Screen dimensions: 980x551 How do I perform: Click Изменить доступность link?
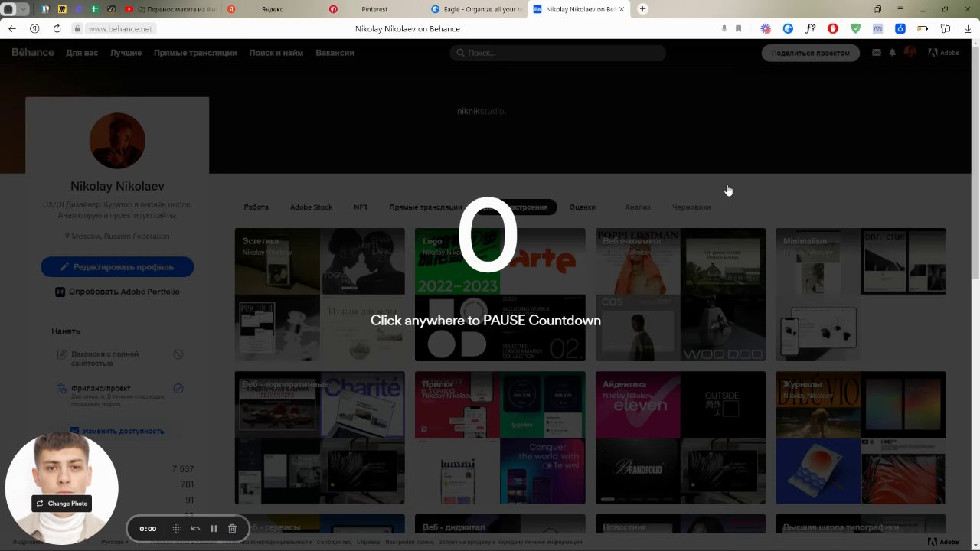point(117,431)
